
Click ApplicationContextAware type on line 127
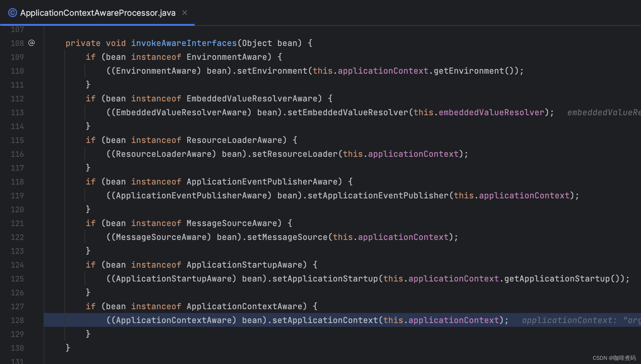pos(245,306)
